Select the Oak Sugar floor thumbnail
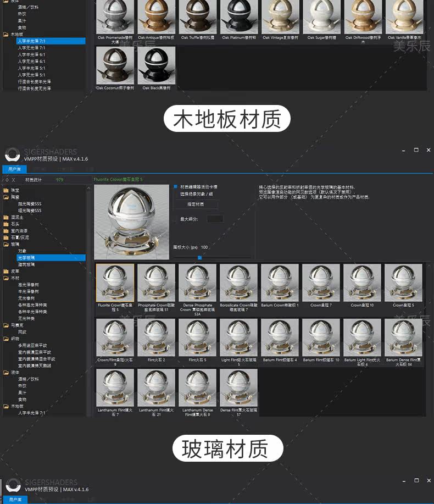Viewport: 434px width, 504px height. click(x=321, y=16)
